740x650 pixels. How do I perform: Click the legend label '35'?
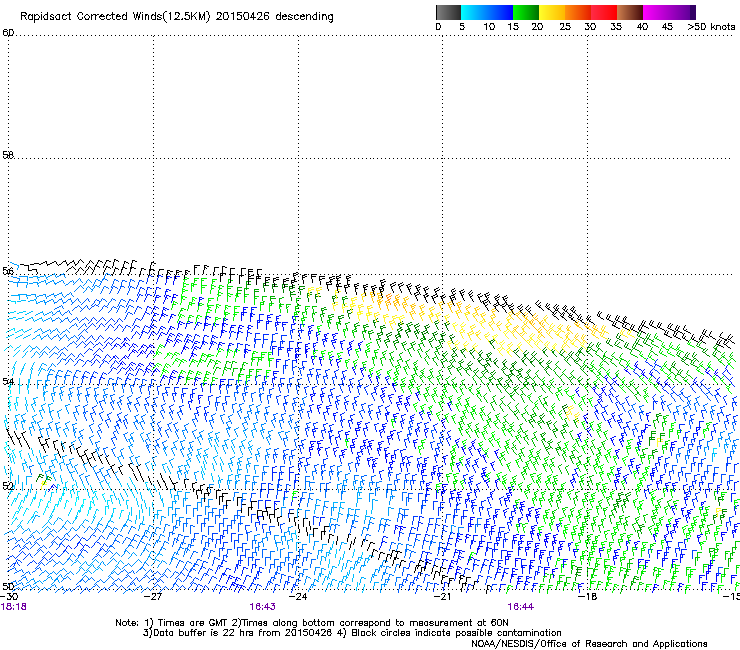[x=616, y=27]
